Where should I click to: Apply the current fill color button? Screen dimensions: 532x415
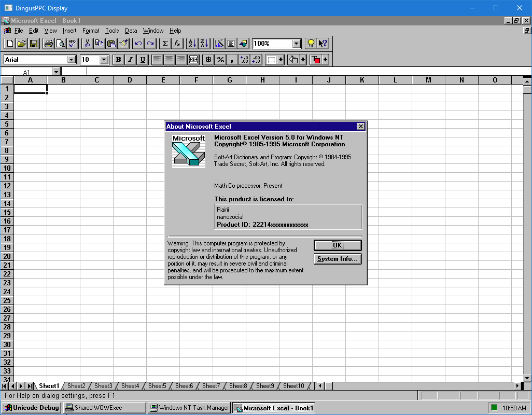pos(293,60)
